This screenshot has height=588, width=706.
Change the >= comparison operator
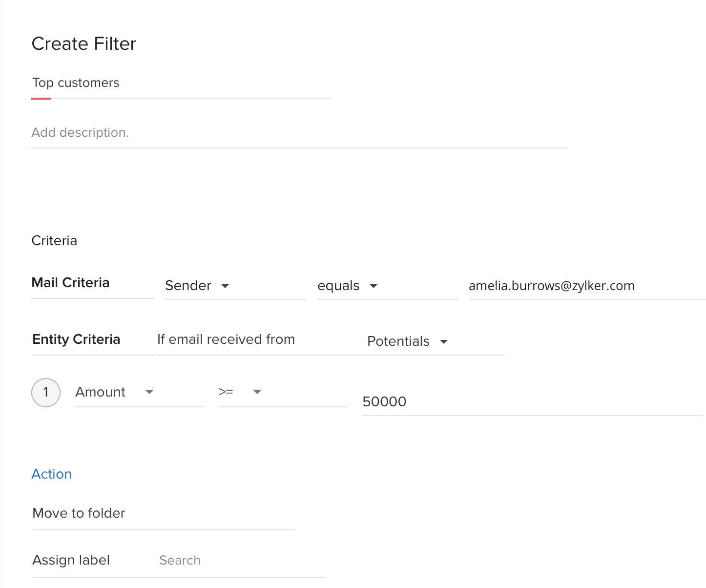tap(226, 392)
